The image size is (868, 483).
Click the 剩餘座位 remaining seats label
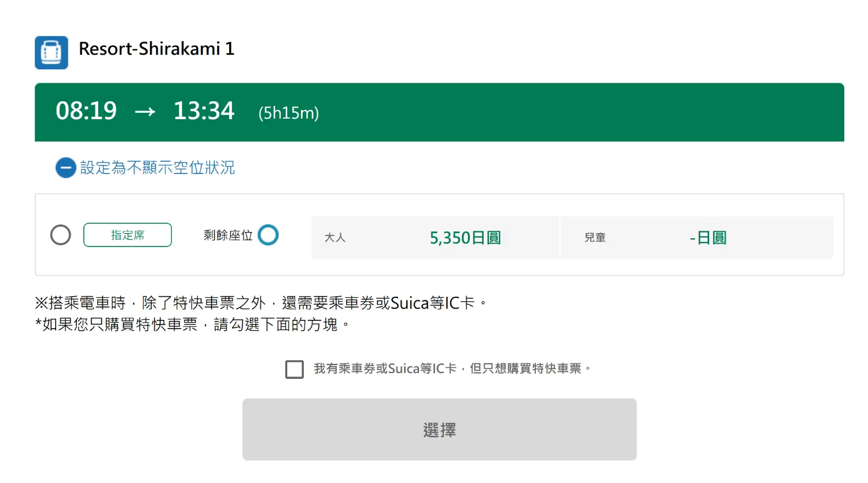(x=228, y=235)
